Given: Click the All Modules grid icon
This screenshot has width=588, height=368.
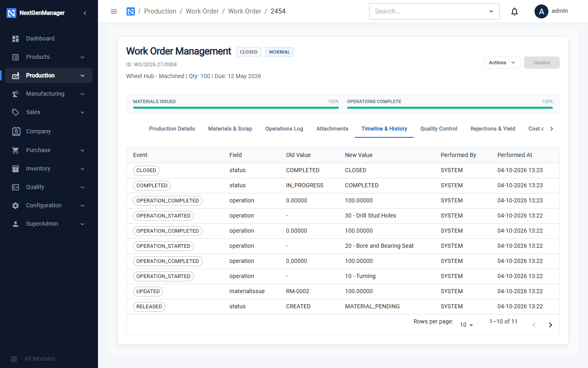Looking at the screenshot, I should point(14,359).
